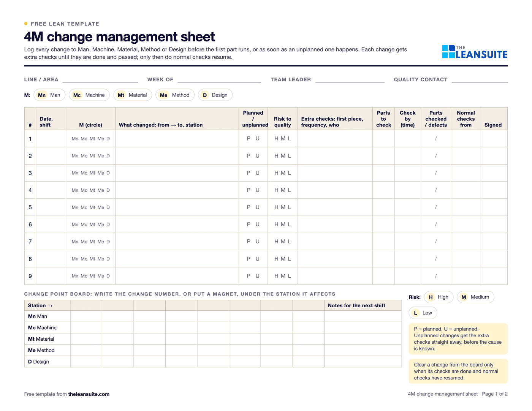This screenshot has width=532, height=411.
Task: Click the L Low risk pill
Action: click(423, 313)
